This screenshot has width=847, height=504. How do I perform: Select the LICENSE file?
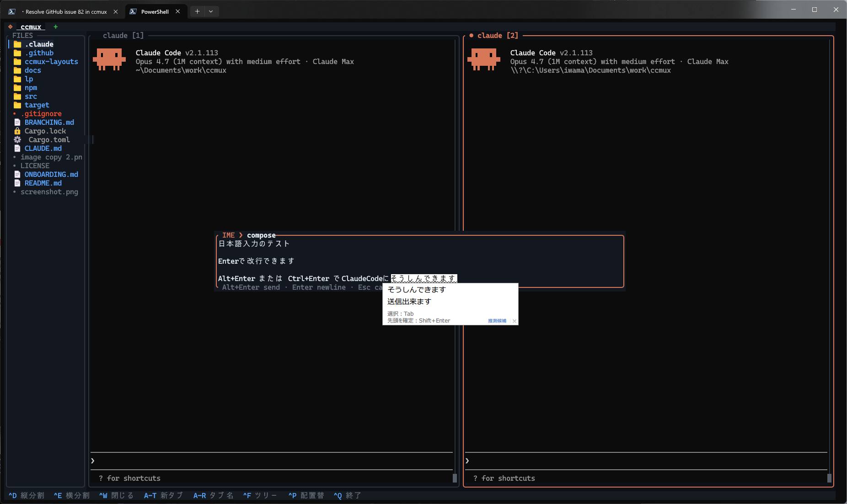[x=35, y=166]
